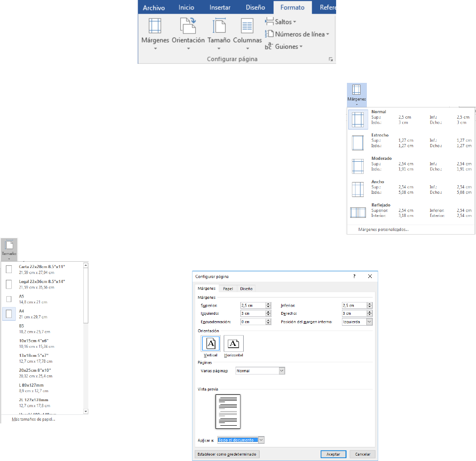Select the Ancho margin preset icon
This screenshot has width=476, height=461.
click(358, 189)
